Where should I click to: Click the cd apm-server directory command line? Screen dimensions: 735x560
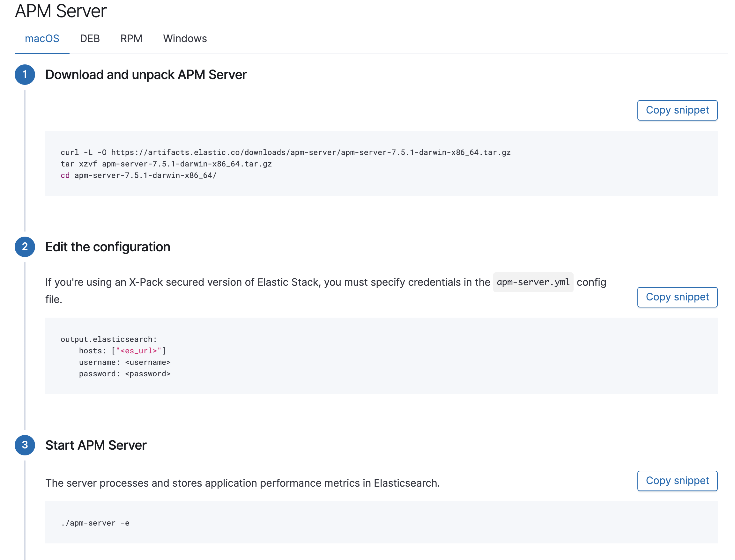click(x=138, y=175)
